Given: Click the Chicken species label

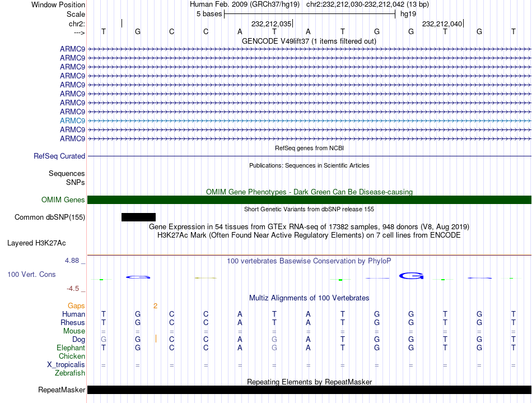Looking at the screenshot, I should (x=72, y=356).
